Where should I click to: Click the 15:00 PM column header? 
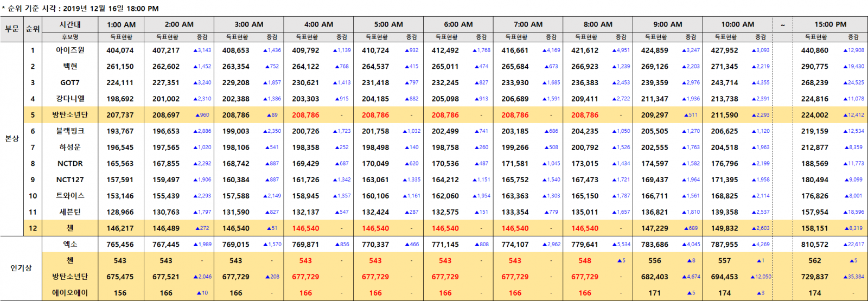pyautogui.click(x=830, y=24)
